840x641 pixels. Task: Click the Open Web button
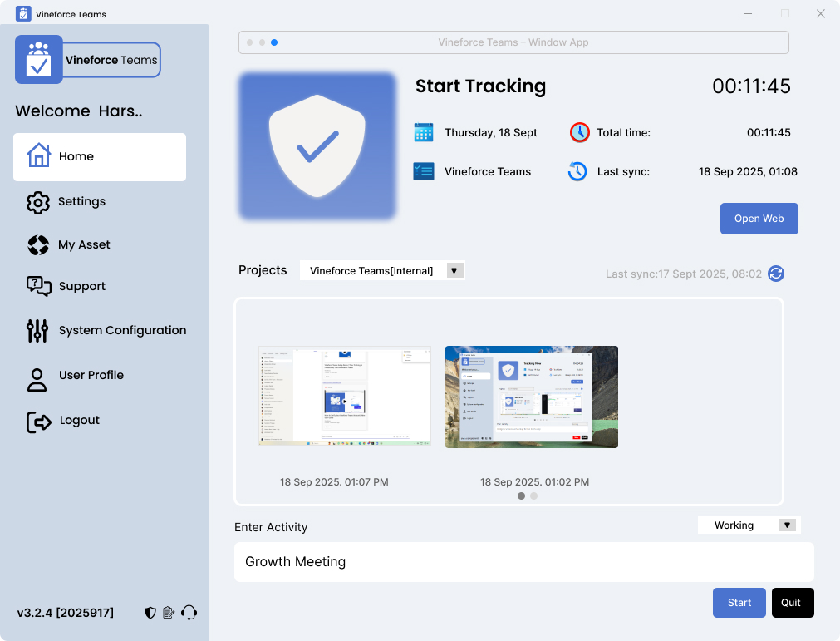click(759, 219)
